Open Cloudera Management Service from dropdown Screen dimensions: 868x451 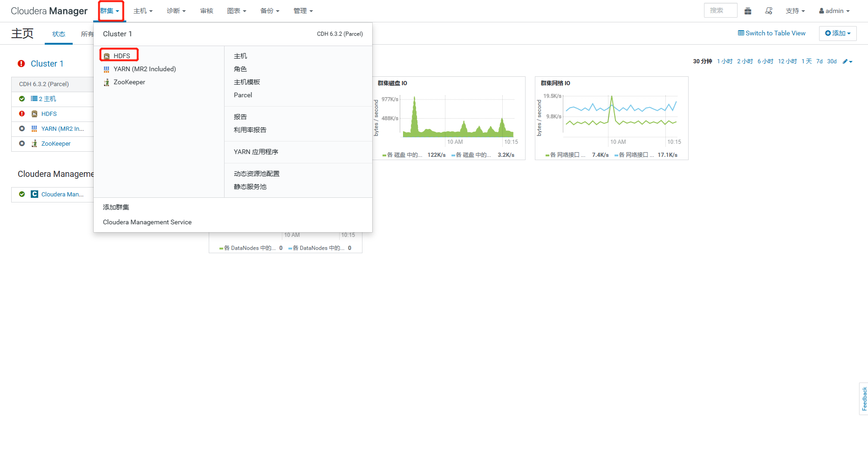[147, 222]
